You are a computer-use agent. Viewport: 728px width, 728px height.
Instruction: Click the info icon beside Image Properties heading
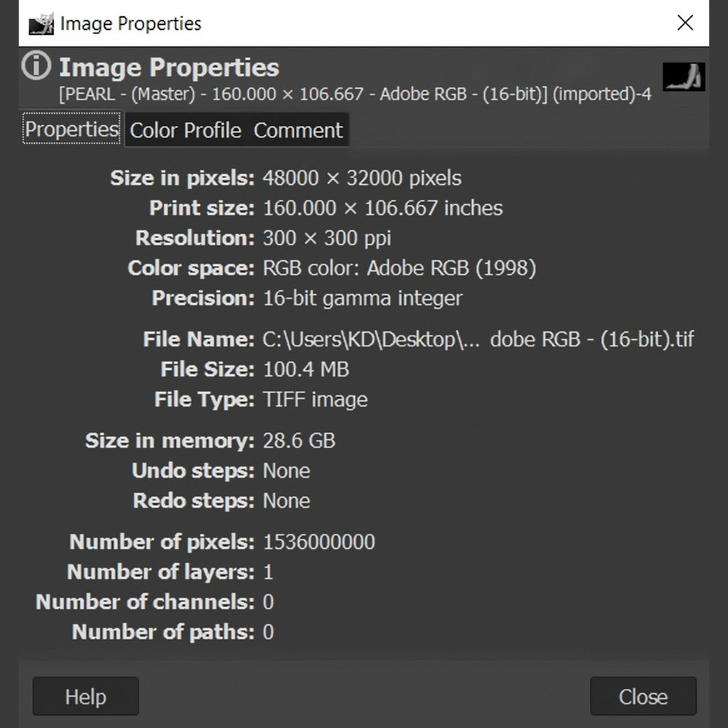coord(36,65)
